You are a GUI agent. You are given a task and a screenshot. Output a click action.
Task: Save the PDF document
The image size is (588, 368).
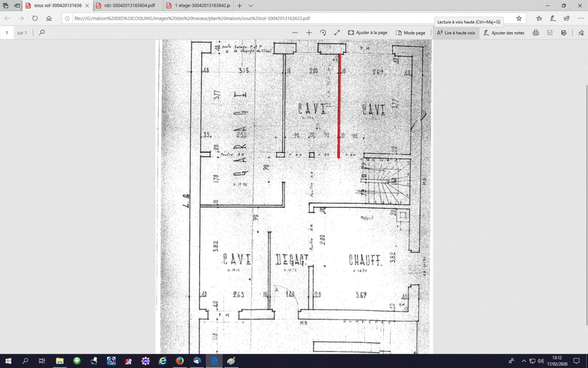click(x=549, y=33)
